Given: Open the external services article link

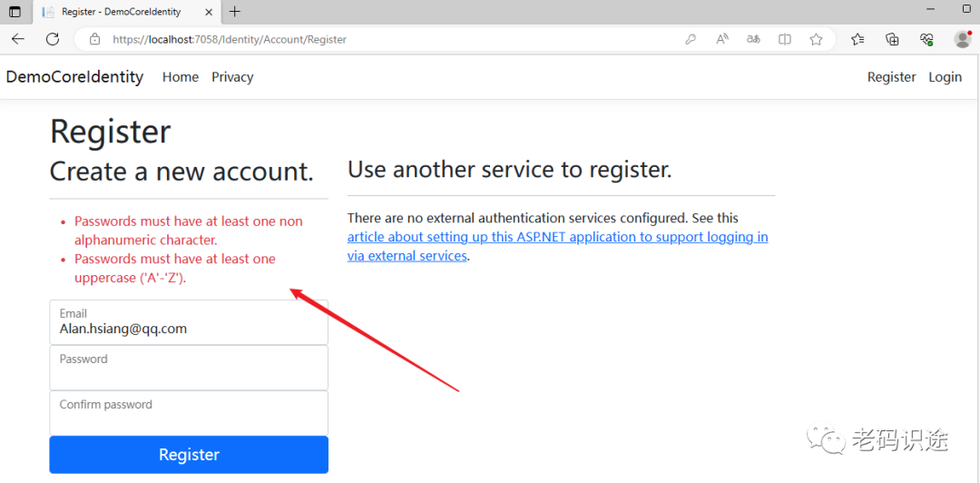Looking at the screenshot, I should click(557, 237).
